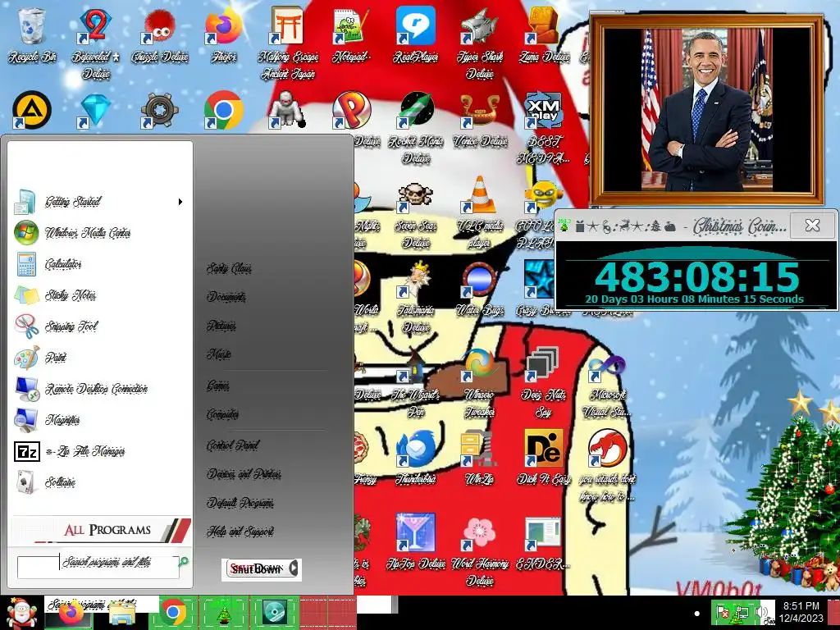Launch Snipping Tool from Start menu
This screenshot has width=840, height=630.
point(99,326)
